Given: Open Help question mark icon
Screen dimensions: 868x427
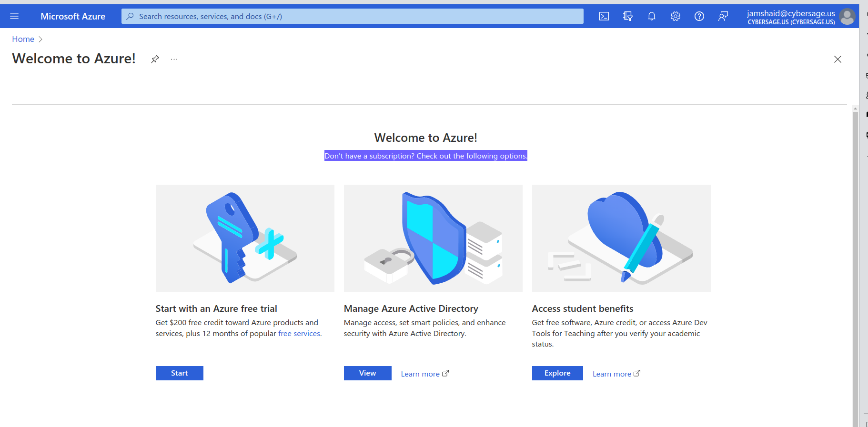Looking at the screenshot, I should [x=699, y=16].
